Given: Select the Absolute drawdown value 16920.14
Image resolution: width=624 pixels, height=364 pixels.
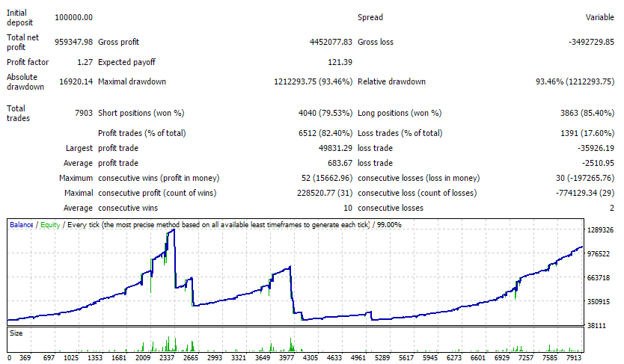Looking at the screenshot, I should pyautogui.click(x=76, y=82).
